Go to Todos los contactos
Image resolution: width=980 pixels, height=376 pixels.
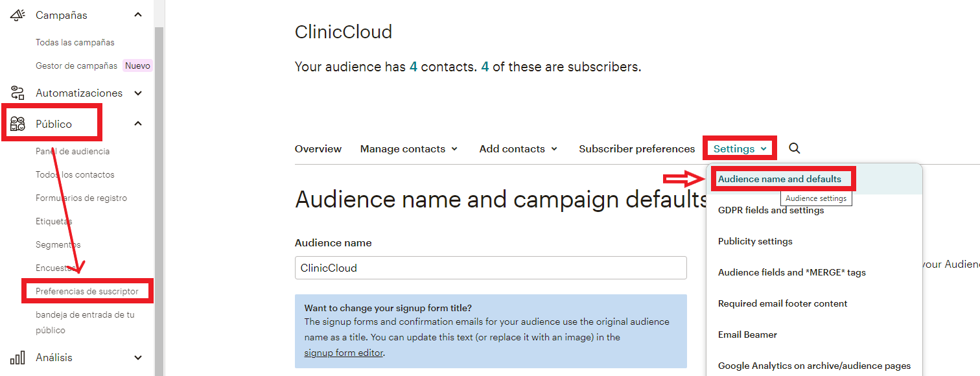click(x=75, y=174)
